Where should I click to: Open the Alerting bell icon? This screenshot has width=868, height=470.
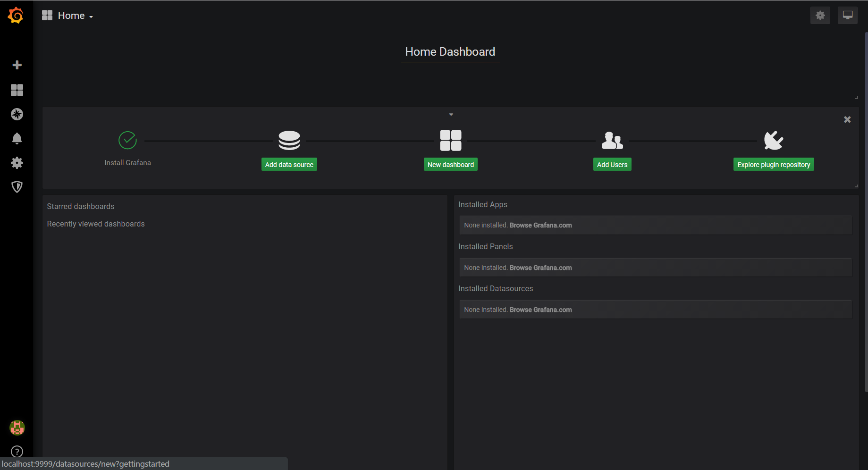click(x=17, y=138)
